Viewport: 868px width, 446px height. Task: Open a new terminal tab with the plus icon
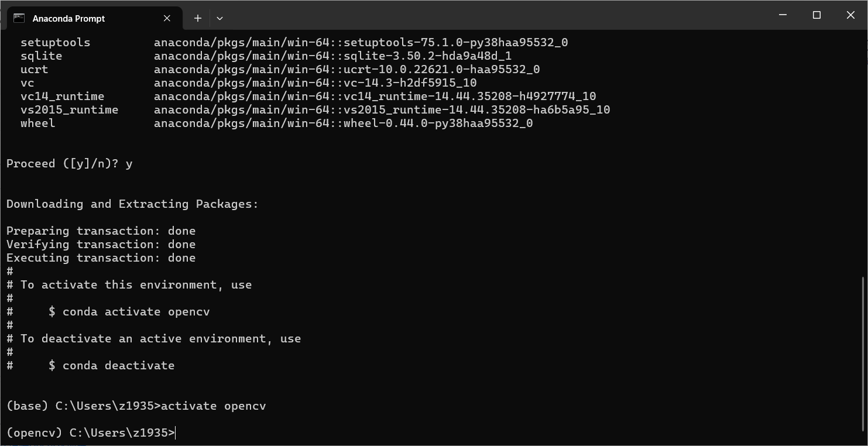[197, 18]
